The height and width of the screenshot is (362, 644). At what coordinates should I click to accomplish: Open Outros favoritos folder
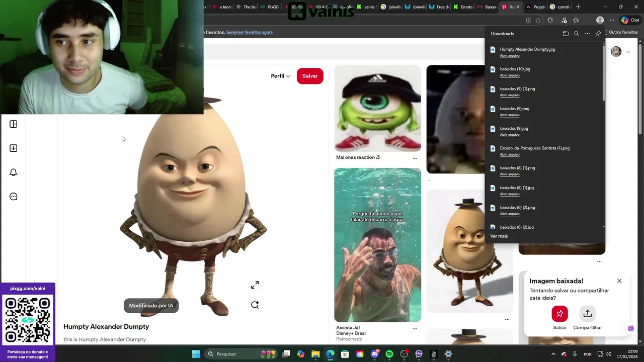622,32
